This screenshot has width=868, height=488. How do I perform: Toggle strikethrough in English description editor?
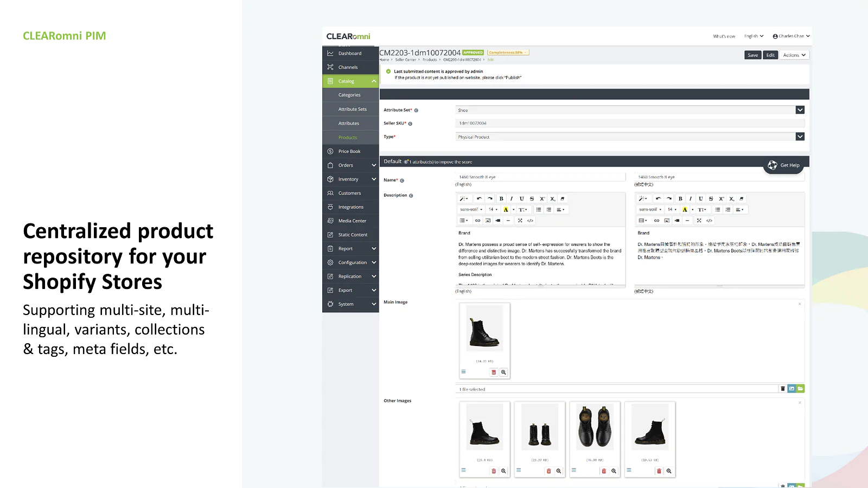coord(532,198)
